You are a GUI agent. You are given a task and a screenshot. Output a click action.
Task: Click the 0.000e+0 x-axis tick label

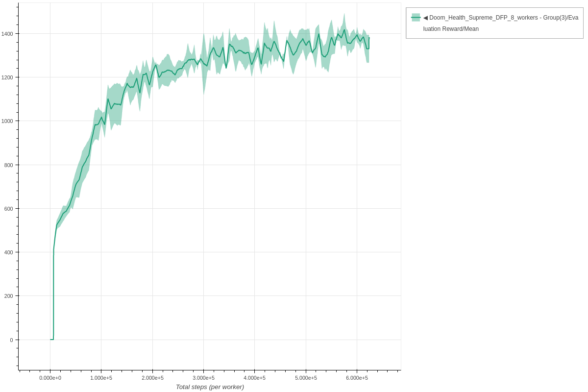50,378
